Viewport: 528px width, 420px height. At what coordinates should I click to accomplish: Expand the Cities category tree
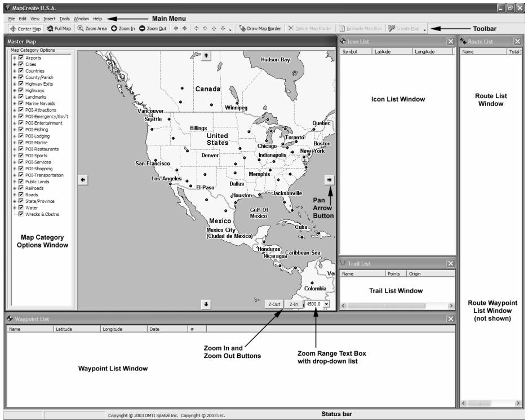pos(15,64)
